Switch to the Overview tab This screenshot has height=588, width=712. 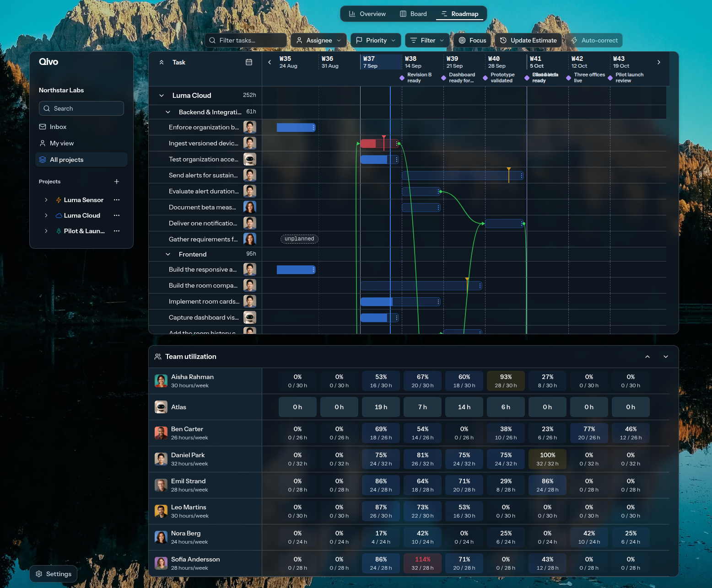tap(367, 14)
